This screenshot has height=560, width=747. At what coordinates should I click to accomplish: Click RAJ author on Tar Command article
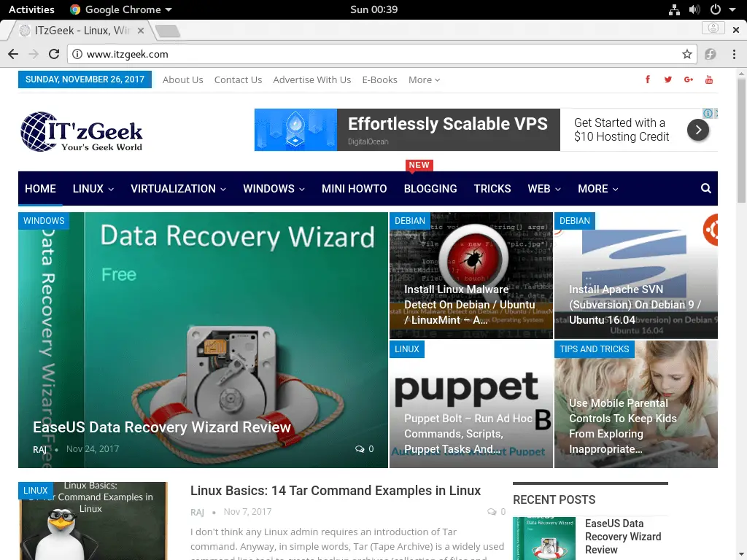point(197,512)
